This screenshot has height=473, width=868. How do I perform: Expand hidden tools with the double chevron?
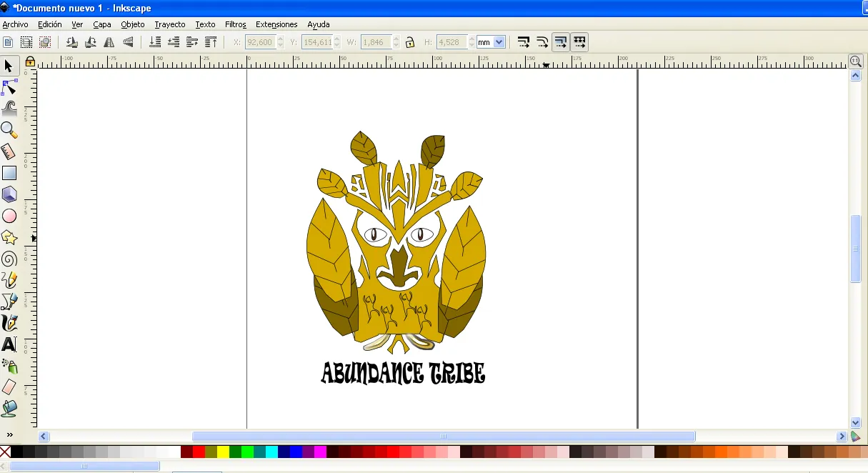[9, 434]
